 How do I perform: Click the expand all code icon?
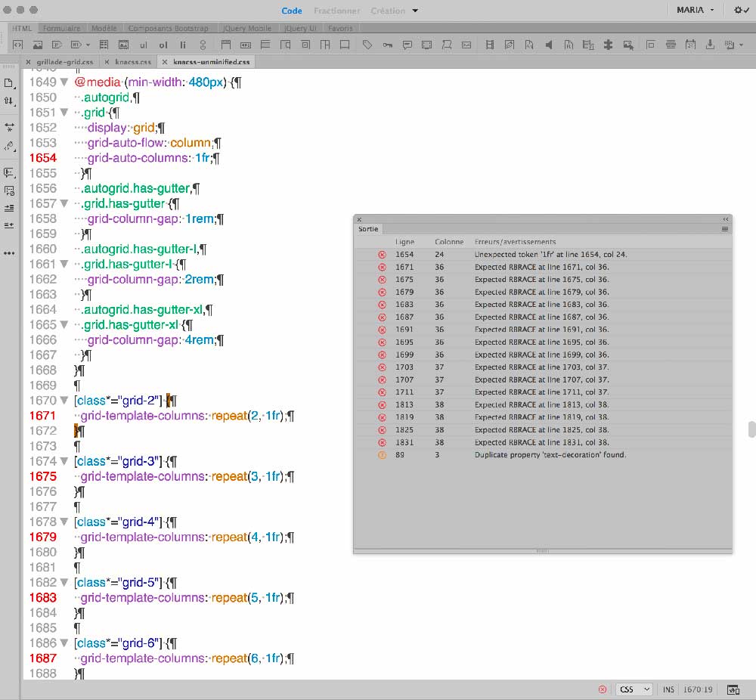click(x=9, y=127)
